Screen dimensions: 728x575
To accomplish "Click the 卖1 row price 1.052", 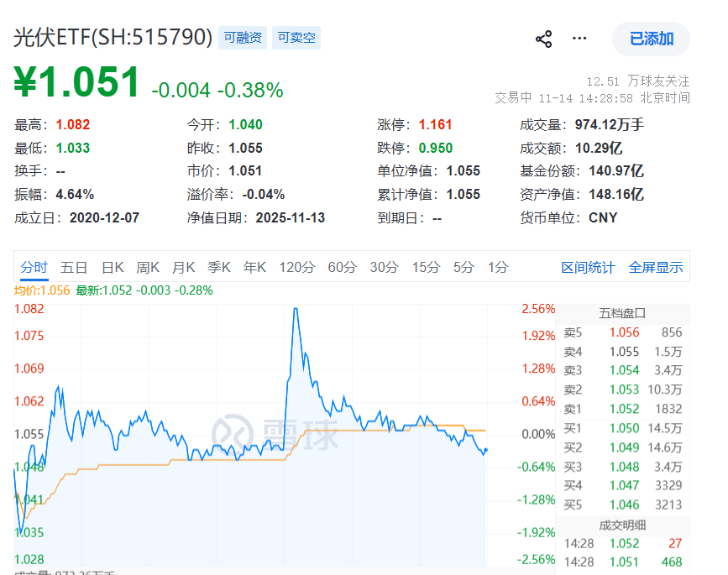I will pyautogui.click(x=624, y=409).
